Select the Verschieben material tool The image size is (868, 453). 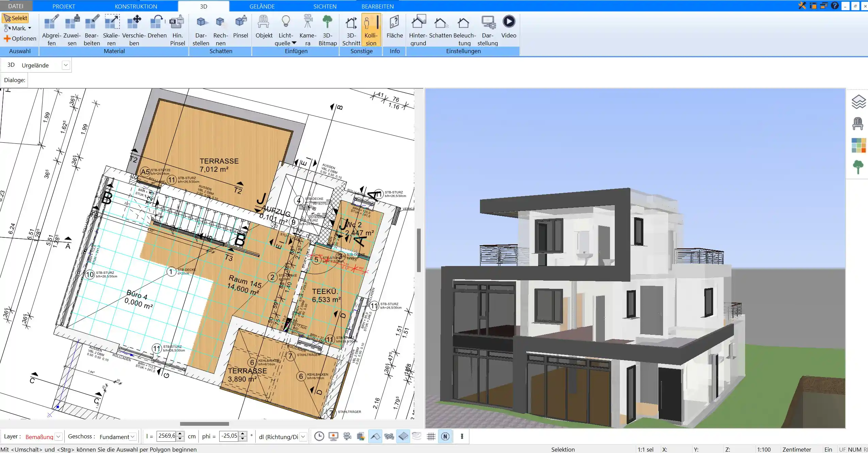click(x=134, y=30)
